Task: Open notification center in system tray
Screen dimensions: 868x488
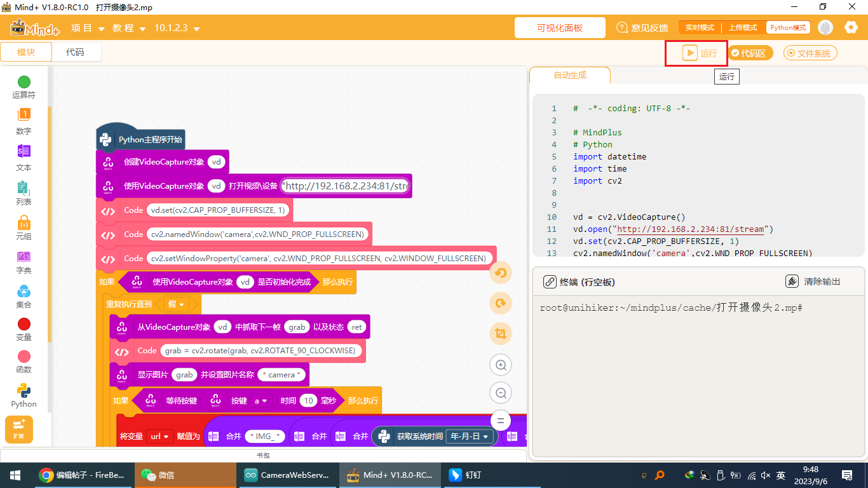Action: click(x=847, y=475)
